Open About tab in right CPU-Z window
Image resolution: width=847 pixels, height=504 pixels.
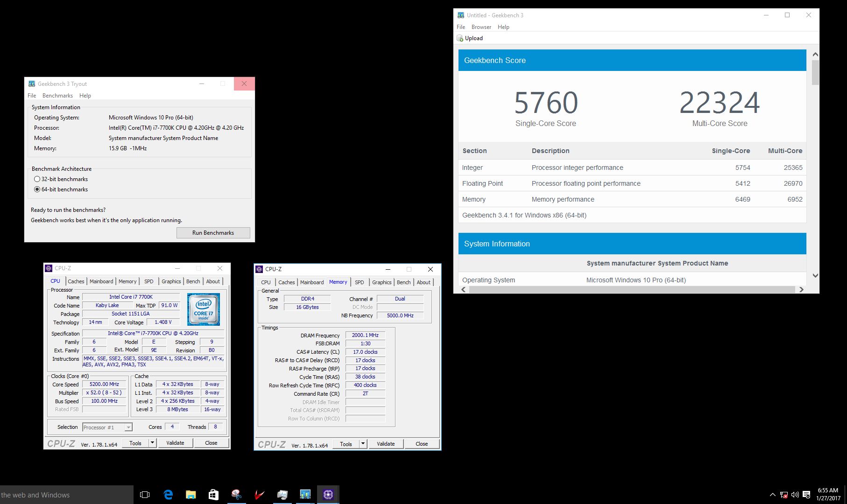coord(423,282)
